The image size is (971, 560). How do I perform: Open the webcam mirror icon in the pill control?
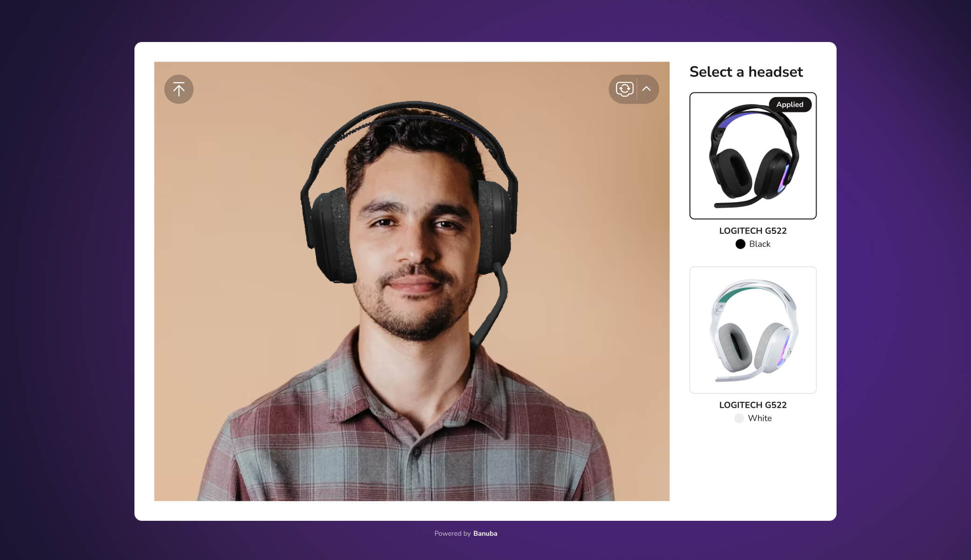pos(625,89)
